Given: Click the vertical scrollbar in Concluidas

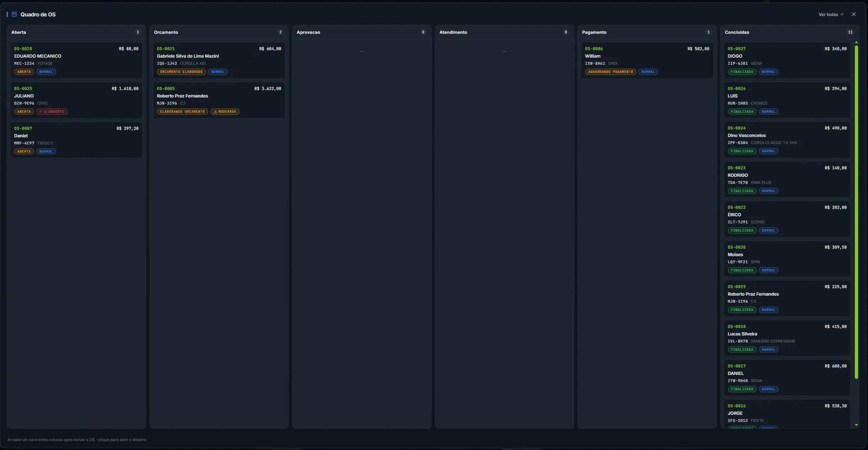Looking at the screenshot, I should point(856,212).
